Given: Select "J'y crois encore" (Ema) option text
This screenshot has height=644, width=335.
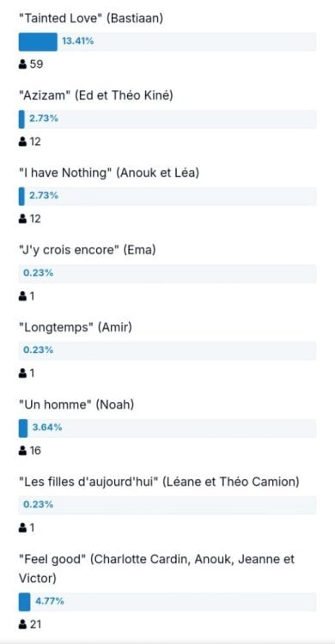Looking at the screenshot, I should click(x=87, y=250).
